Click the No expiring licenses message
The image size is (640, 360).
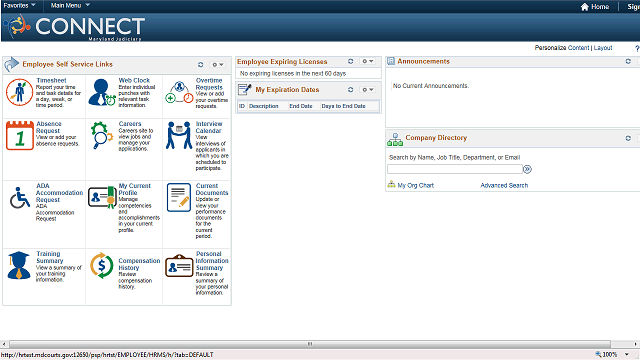(x=293, y=73)
